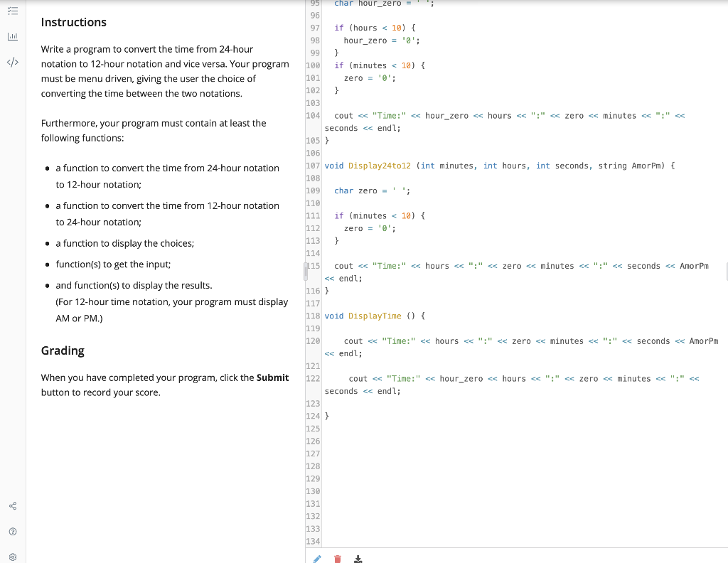Click line number 107 in the gutter
Screen dimensions: 728x563
click(x=313, y=166)
